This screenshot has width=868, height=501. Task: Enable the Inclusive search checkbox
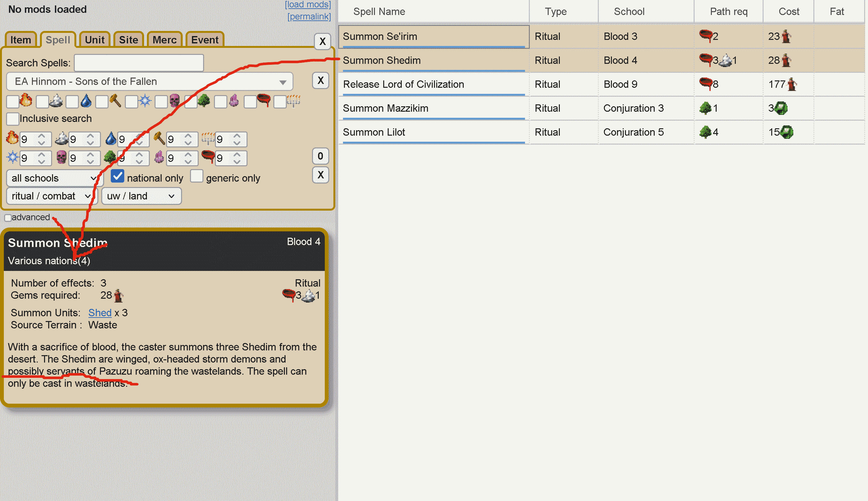coord(13,119)
